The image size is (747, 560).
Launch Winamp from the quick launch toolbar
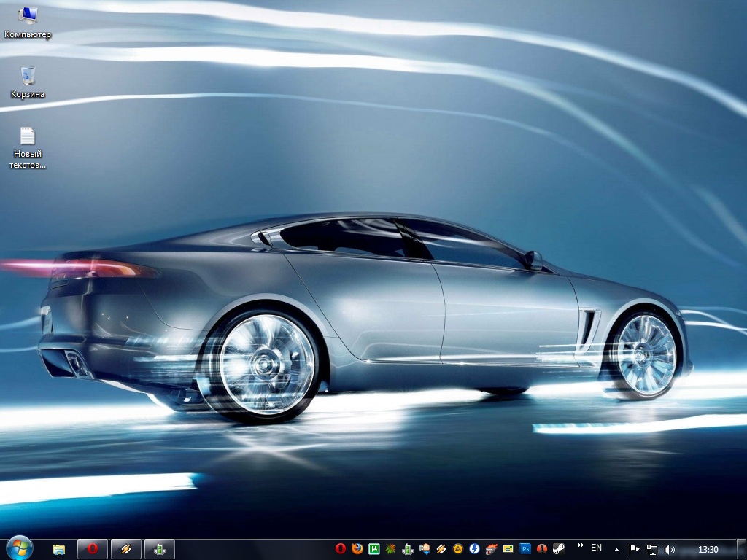tap(441, 548)
